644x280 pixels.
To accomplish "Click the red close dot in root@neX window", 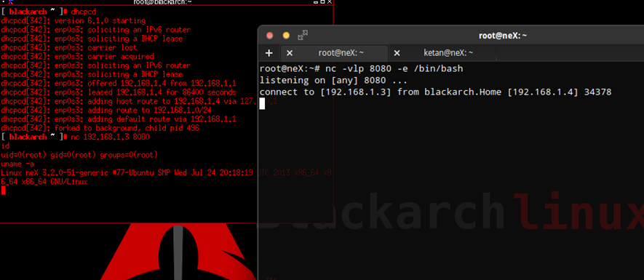I will click(270, 36).
